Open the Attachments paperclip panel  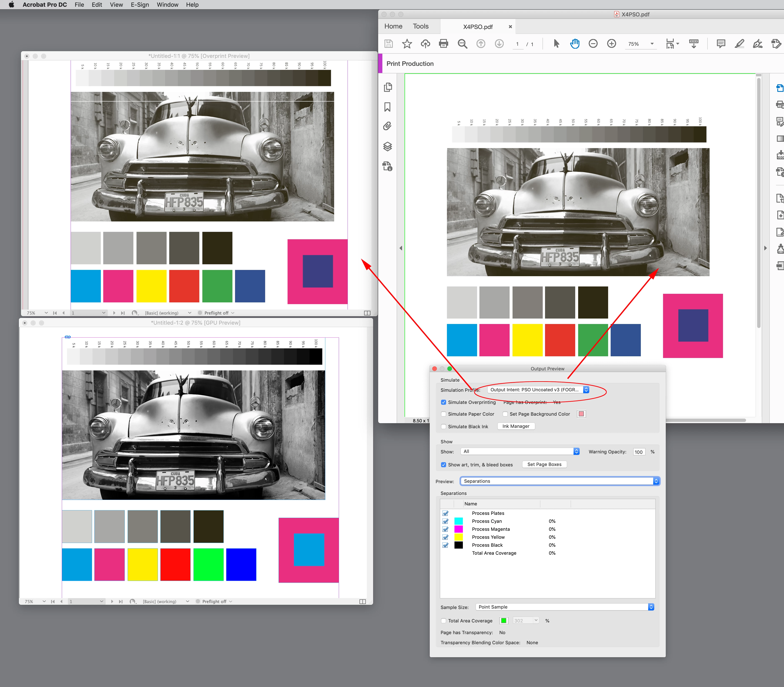click(x=387, y=126)
